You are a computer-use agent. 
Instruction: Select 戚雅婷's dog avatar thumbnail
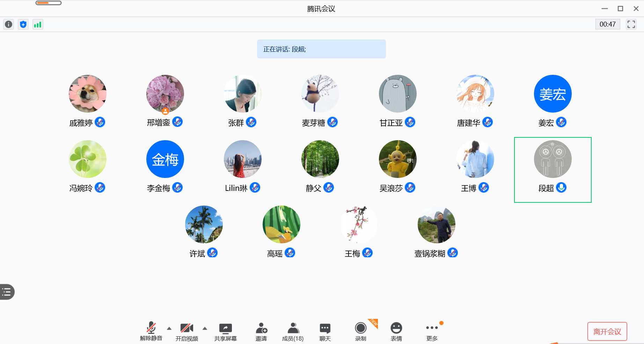pyautogui.click(x=87, y=94)
